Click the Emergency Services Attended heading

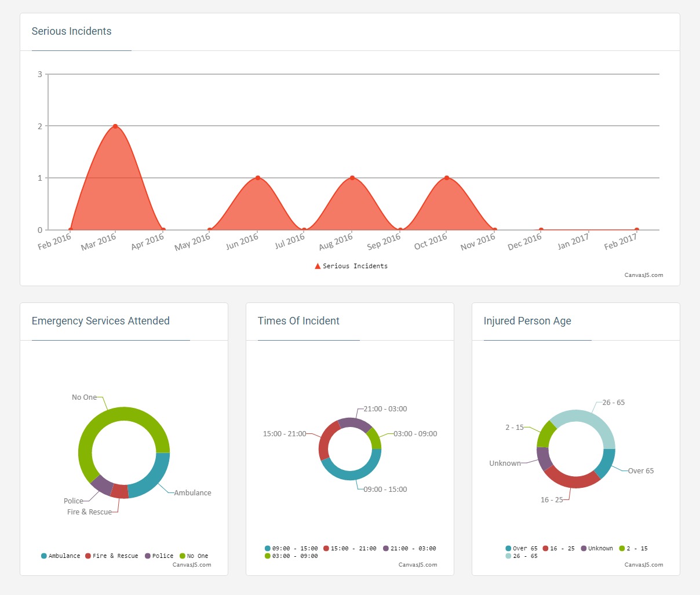pos(101,321)
